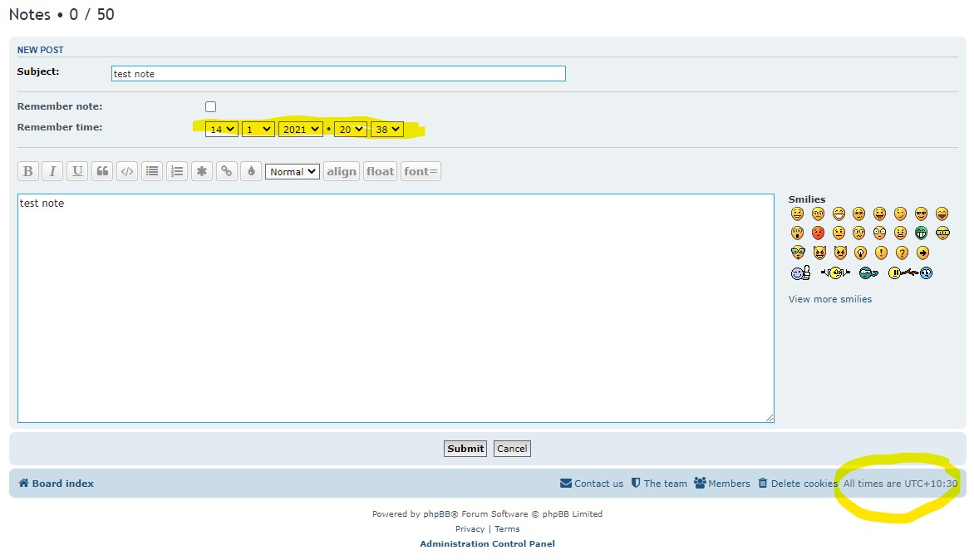Open the font color picker droplet

(x=251, y=170)
